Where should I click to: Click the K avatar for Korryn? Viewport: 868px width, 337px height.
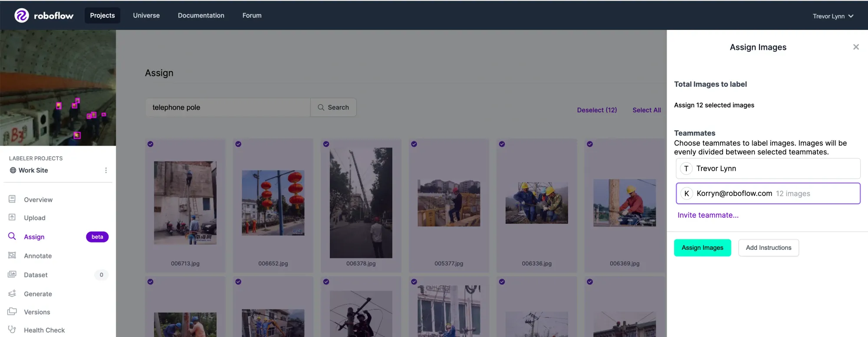(x=686, y=193)
